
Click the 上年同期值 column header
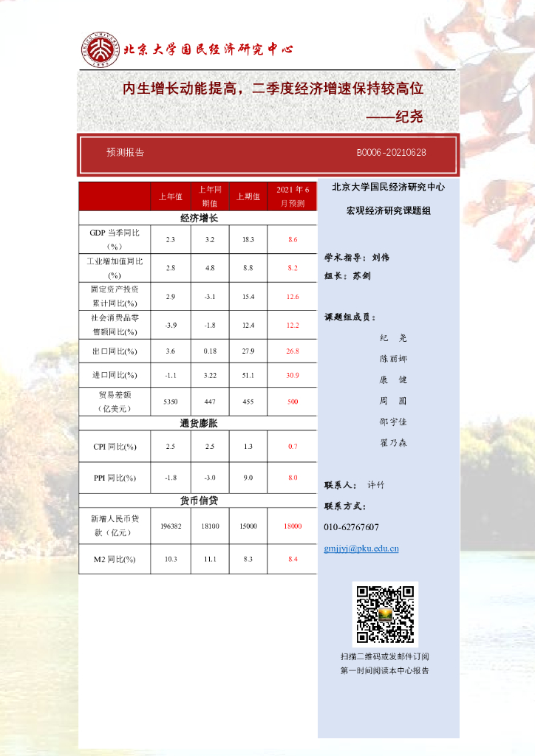pyautogui.click(x=210, y=196)
